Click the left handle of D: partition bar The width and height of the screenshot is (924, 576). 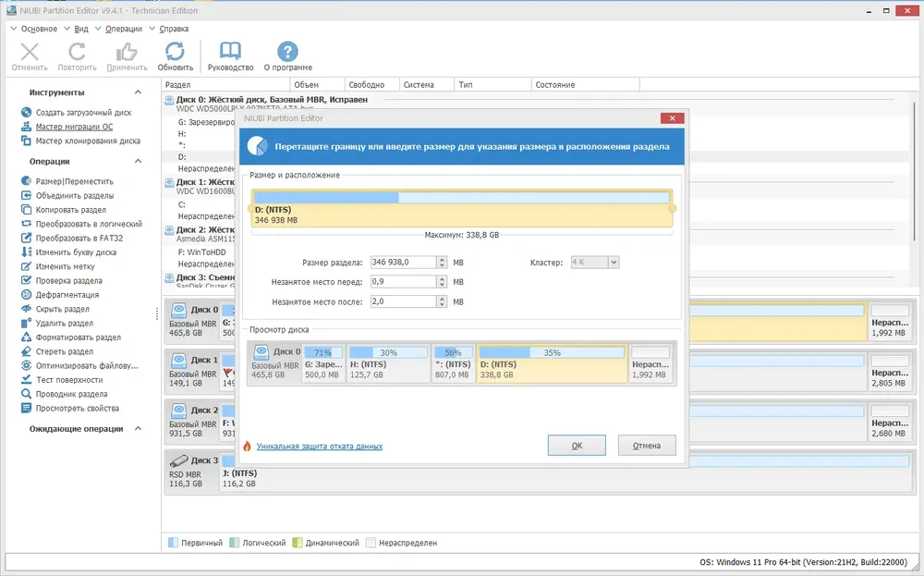pyautogui.click(x=251, y=209)
